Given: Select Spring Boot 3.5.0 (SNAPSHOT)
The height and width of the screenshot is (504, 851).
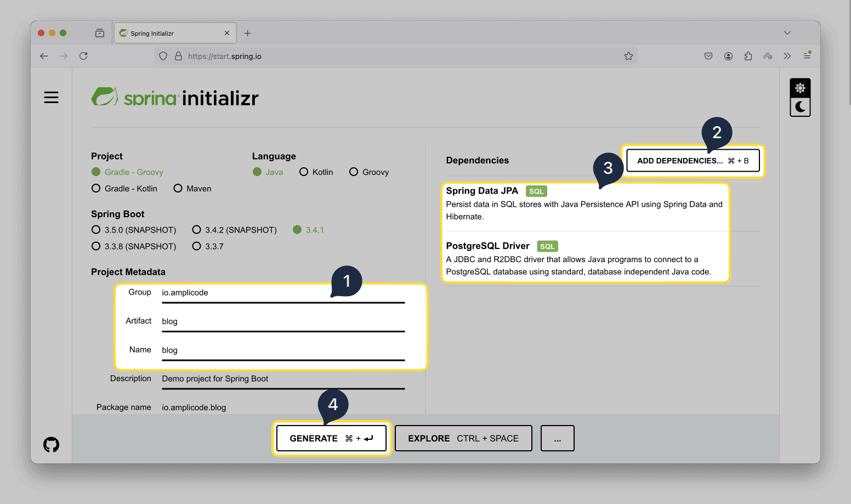Looking at the screenshot, I should click(x=134, y=230).
